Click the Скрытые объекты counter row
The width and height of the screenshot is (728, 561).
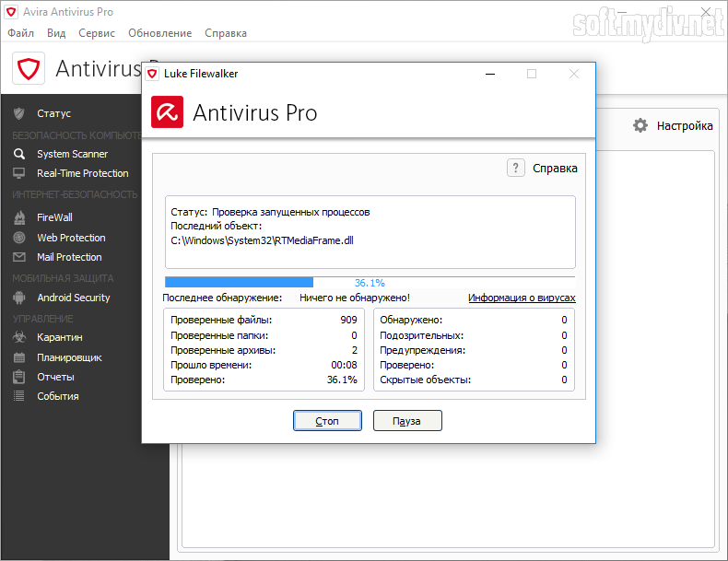tap(474, 380)
